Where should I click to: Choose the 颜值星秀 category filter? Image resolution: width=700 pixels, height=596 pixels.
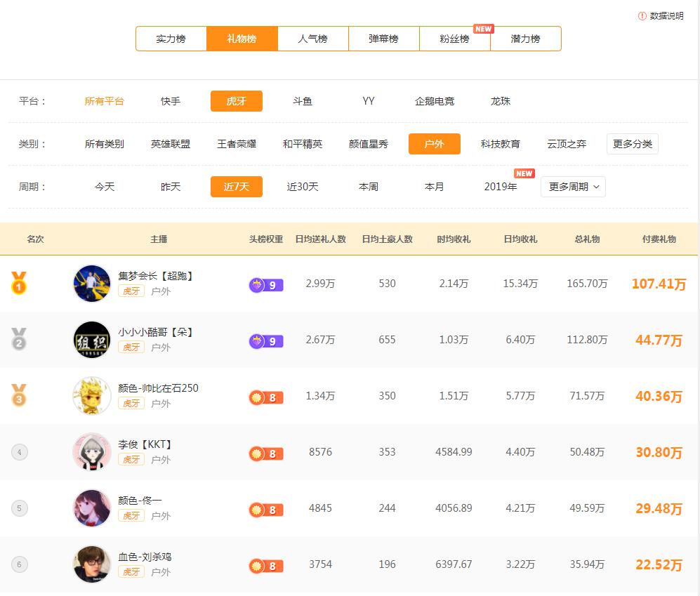[x=369, y=144]
